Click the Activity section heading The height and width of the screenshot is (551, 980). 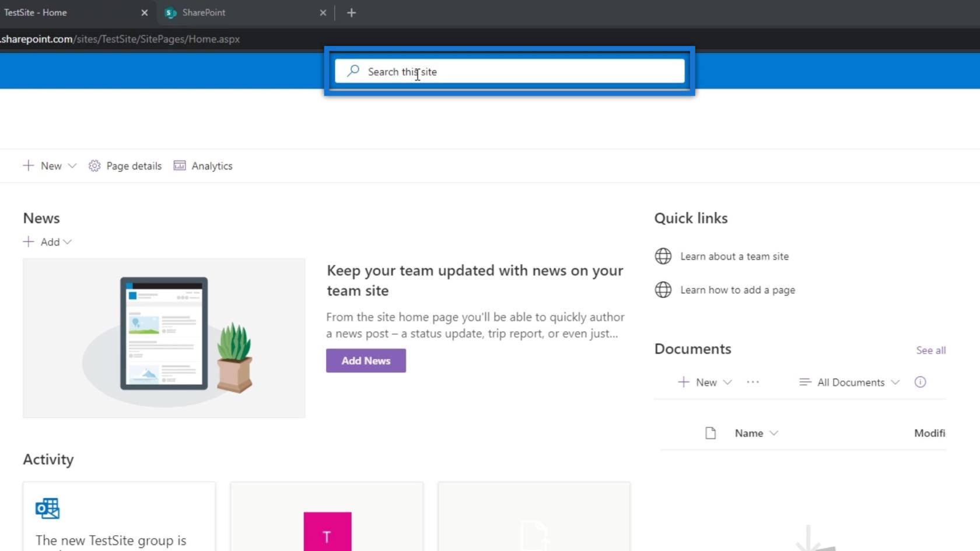point(48,459)
